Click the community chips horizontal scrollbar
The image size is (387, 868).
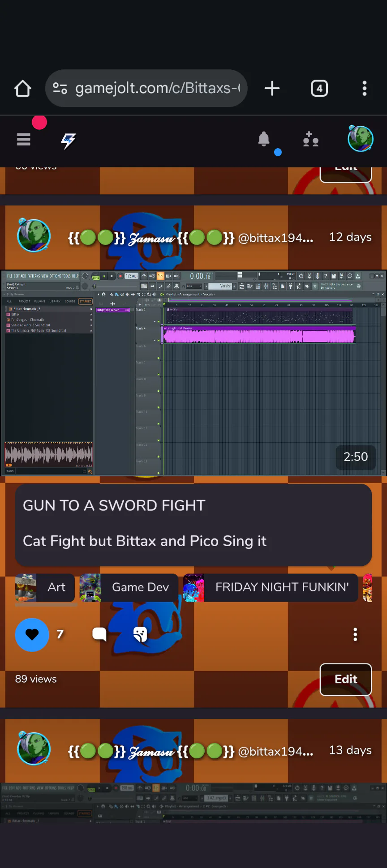point(47,605)
